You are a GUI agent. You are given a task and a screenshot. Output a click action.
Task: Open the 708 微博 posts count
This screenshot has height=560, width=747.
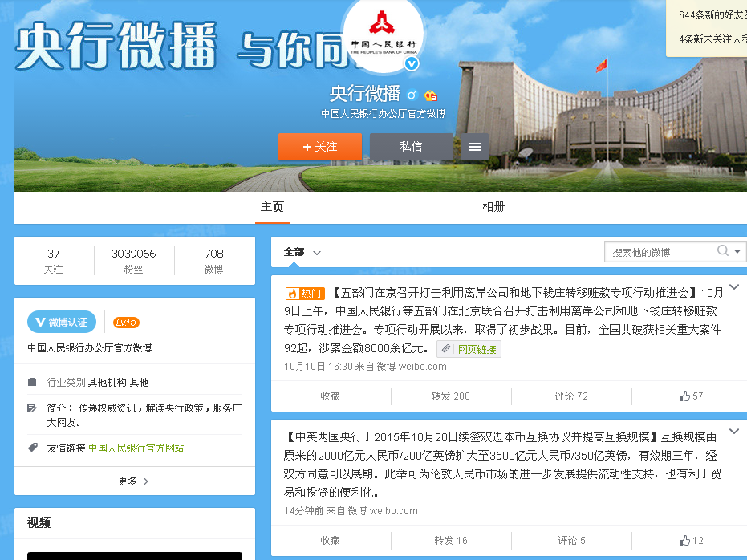[214, 261]
